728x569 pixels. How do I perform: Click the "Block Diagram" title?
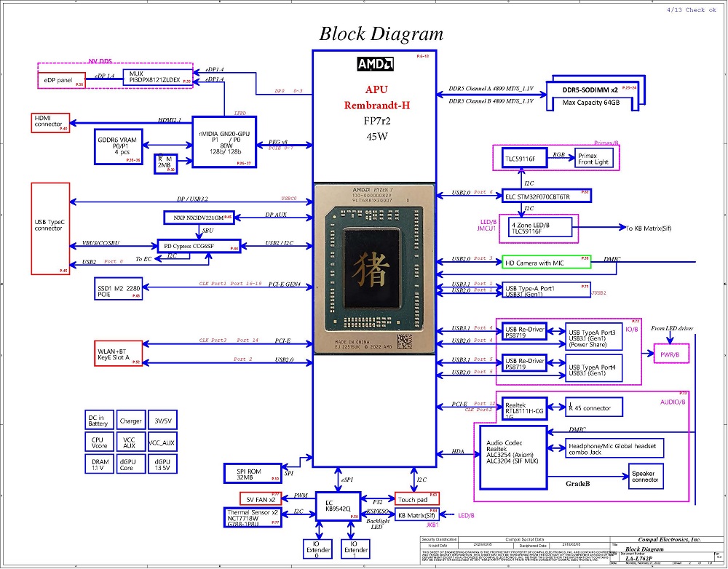[x=381, y=34]
